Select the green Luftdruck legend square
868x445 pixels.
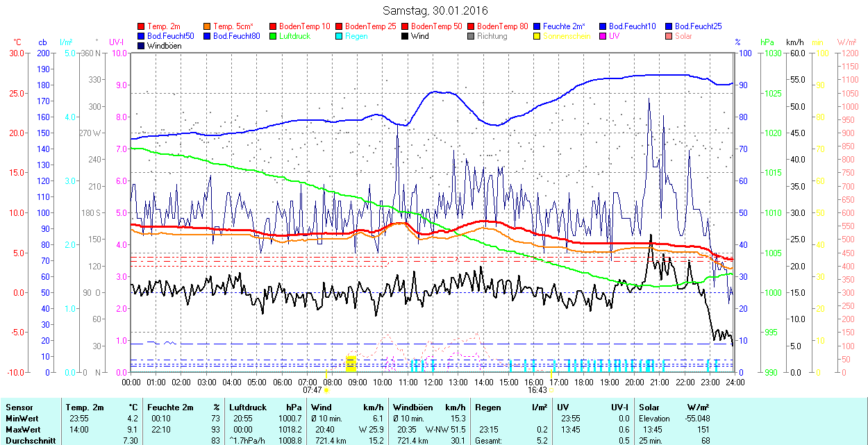click(x=273, y=36)
